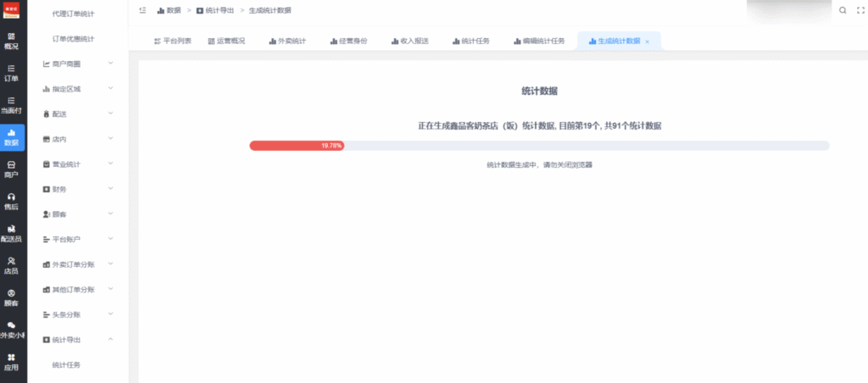Click the 统计数据 page heading
The image size is (868, 383).
(x=539, y=92)
